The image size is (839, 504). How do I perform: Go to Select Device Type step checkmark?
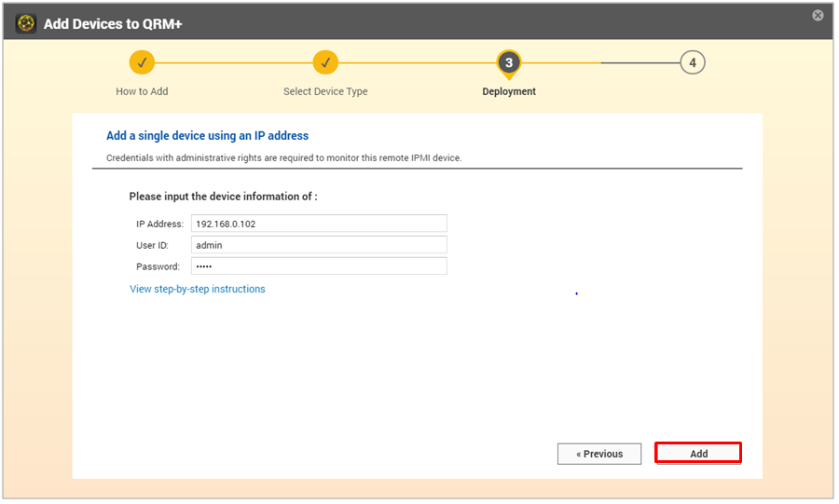(325, 62)
